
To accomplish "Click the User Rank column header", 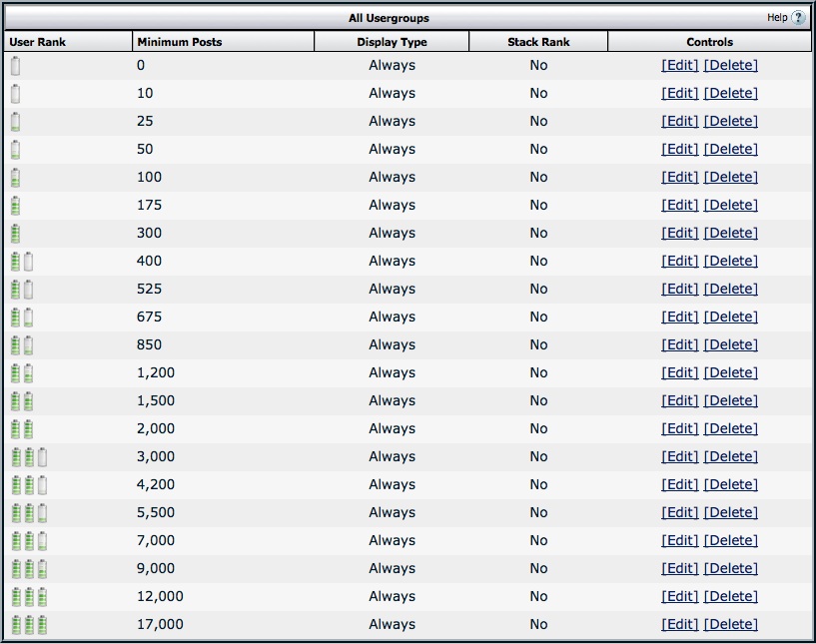I will (38, 42).
